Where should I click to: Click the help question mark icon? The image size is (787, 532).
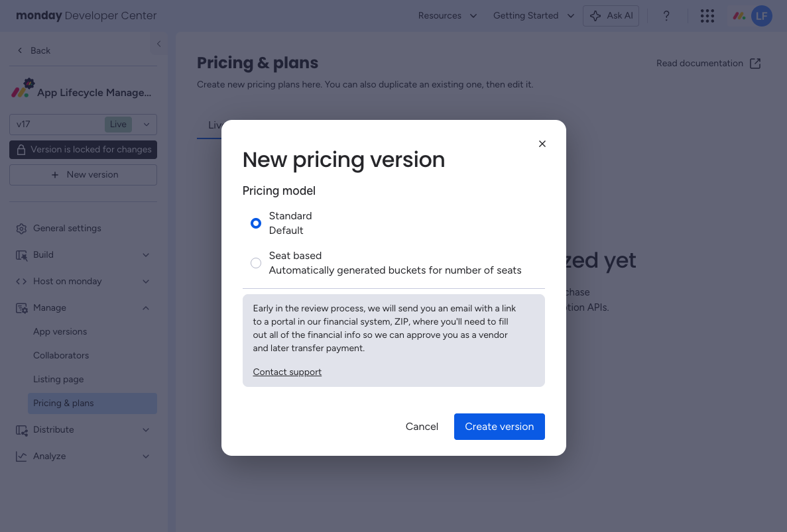[666, 16]
